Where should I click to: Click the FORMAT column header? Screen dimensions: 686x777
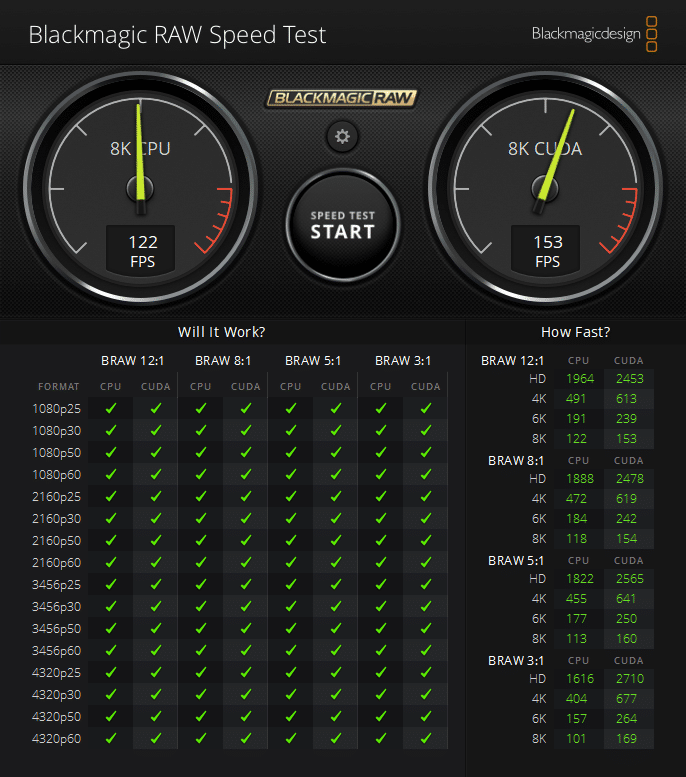tap(58, 387)
